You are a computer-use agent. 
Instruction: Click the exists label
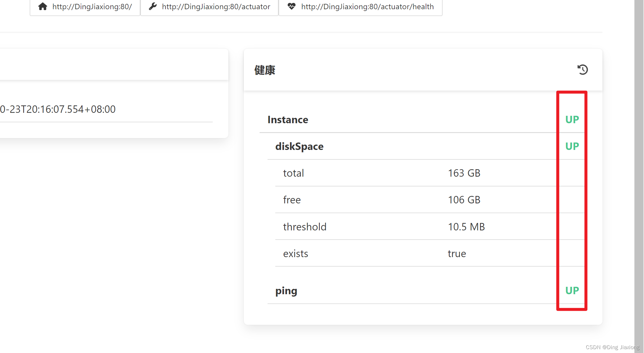tap(295, 254)
